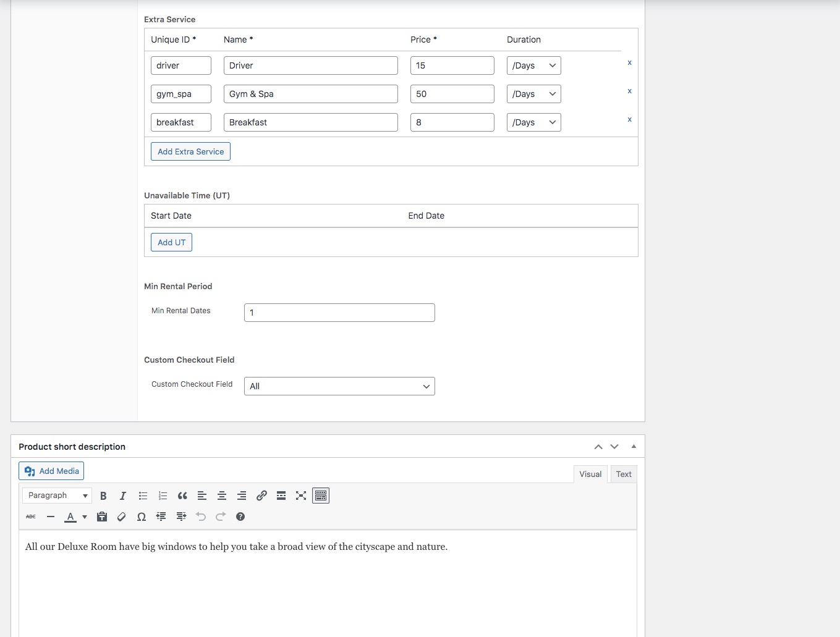Remove the driver extra service row

click(x=630, y=62)
